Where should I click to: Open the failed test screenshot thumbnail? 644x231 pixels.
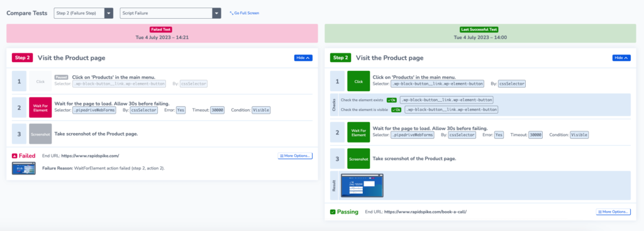[24, 168]
